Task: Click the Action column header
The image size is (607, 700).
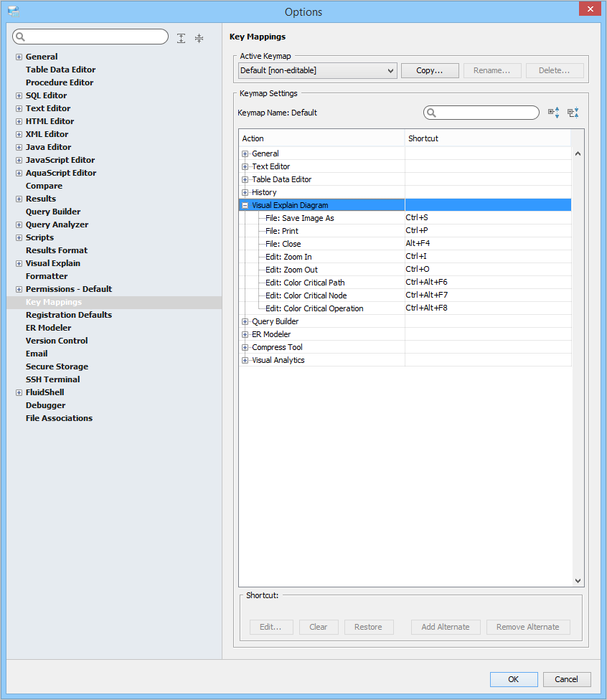Action: [x=321, y=138]
